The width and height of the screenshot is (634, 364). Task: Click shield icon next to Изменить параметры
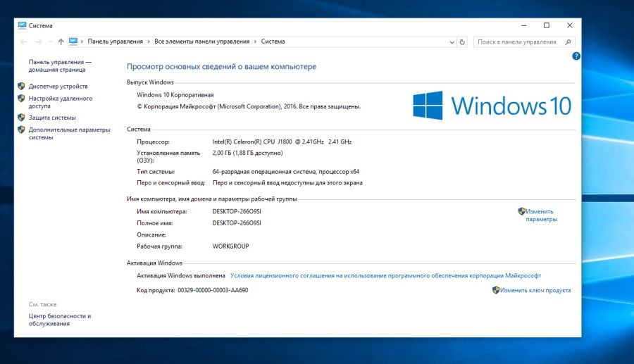[x=522, y=211]
